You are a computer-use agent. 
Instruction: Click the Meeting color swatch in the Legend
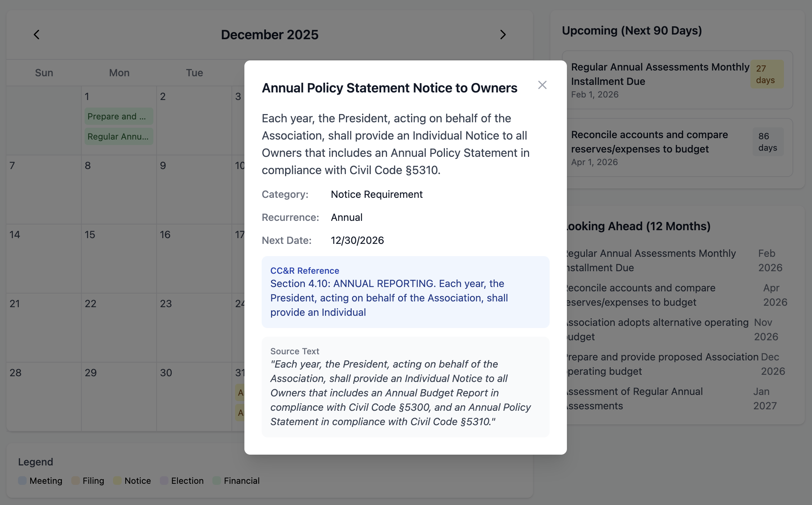pos(22,481)
